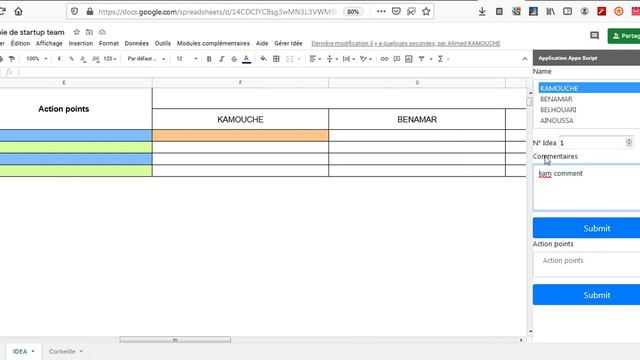Open the last modification history link

(x=406, y=43)
